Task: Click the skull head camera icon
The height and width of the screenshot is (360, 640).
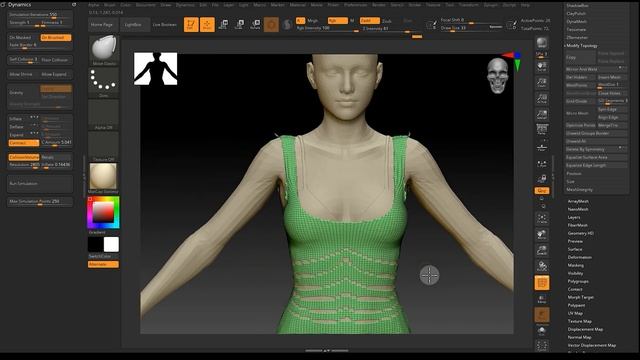Action: pyautogui.click(x=498, y=76)
